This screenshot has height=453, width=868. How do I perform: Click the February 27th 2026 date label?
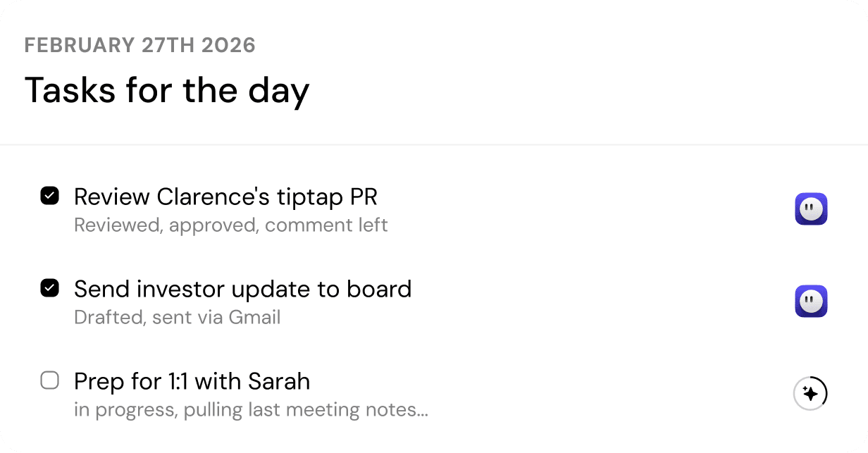139,46
